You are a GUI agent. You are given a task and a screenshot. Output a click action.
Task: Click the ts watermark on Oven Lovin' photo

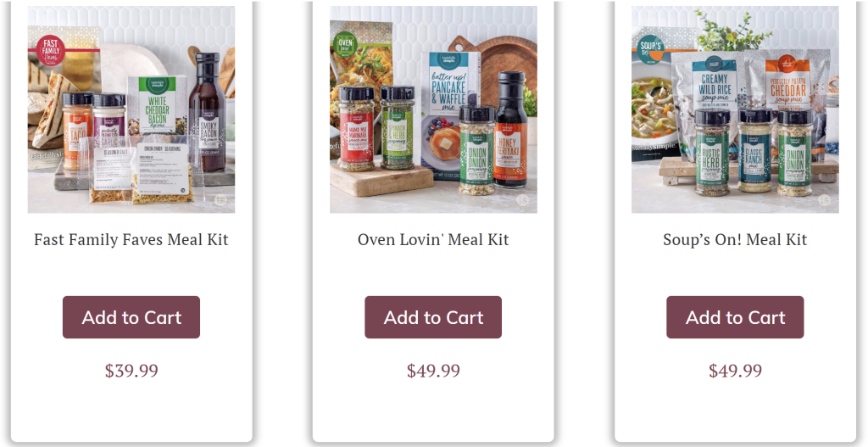click(522, 200)
